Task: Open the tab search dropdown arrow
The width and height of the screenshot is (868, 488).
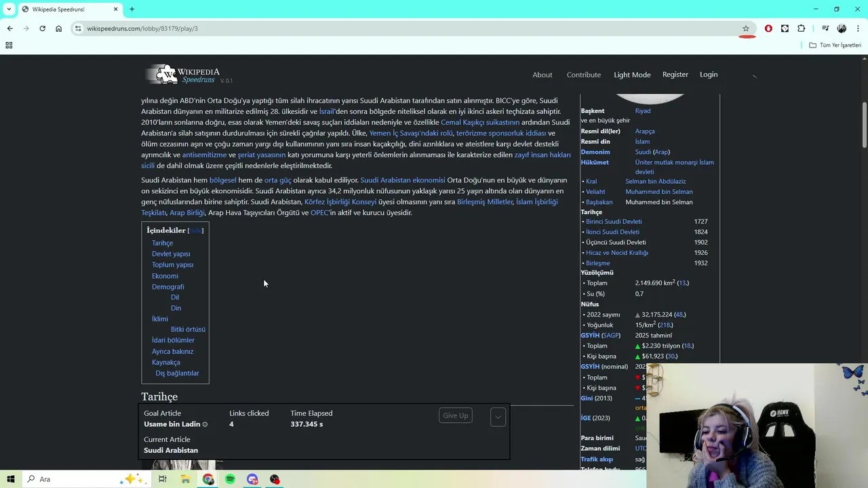Action: 9,9
